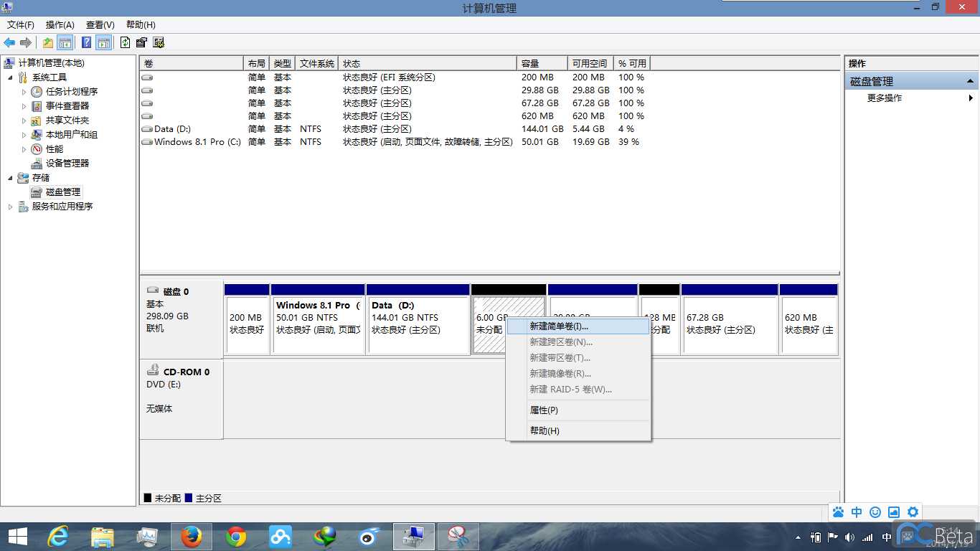Screen dimensions: 980x551
Task: Select 事件查看器 in the tree
Action: point(67,106)
